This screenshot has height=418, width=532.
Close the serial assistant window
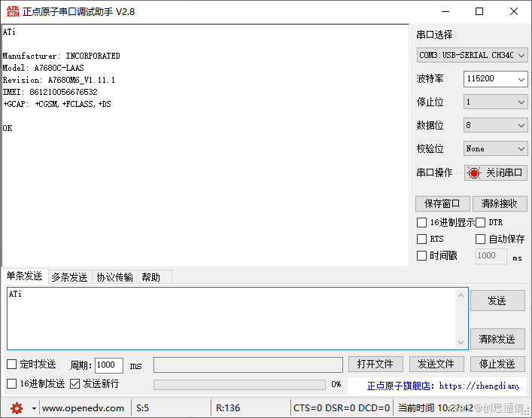point(514,11)
